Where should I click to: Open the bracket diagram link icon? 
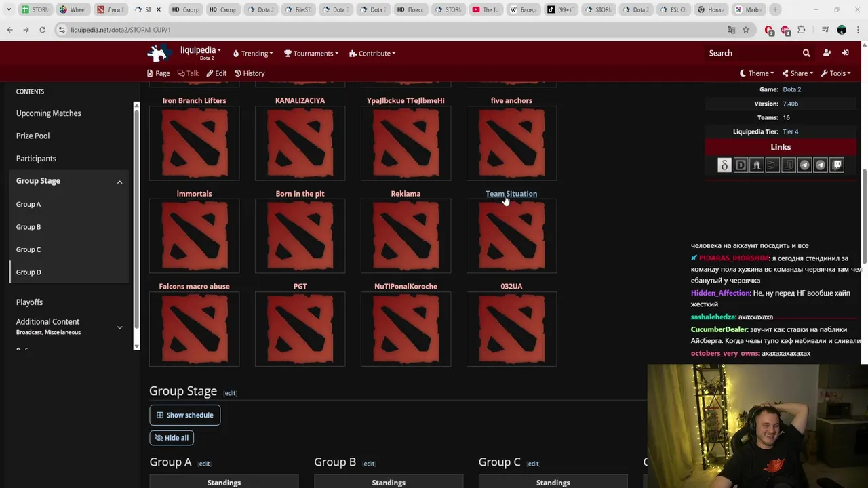pos(772,165)
